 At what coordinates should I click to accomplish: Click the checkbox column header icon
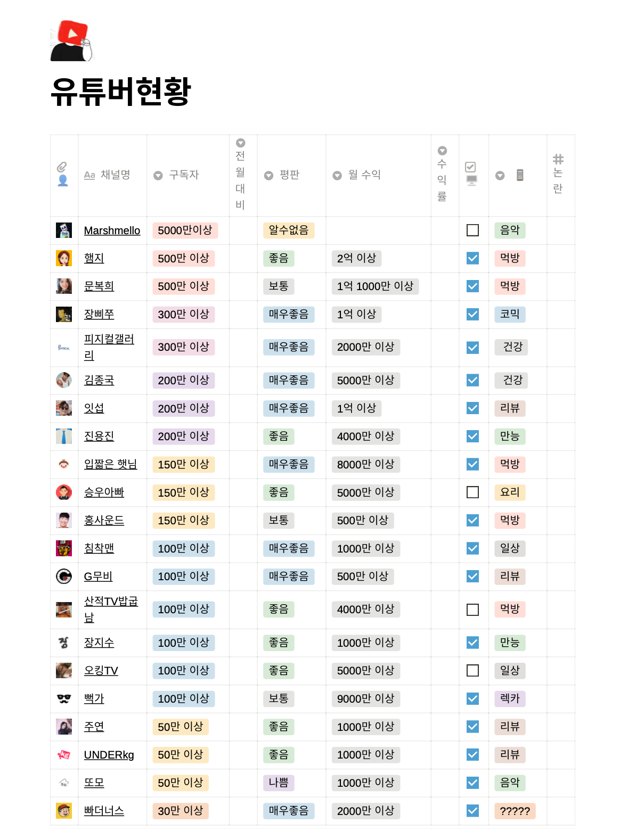click(x=470, y=167)
